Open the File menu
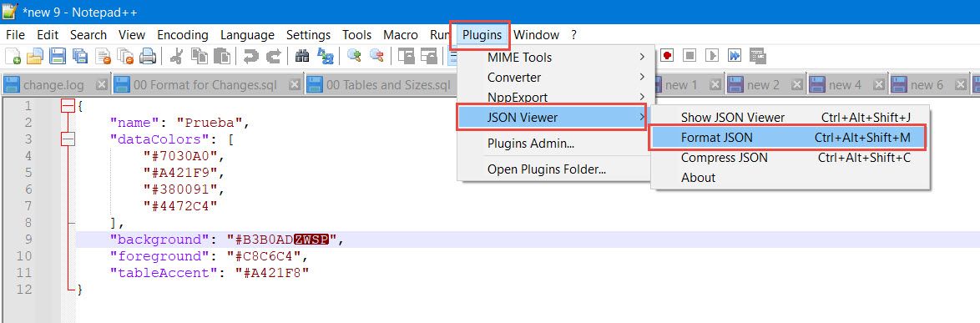The image size is (980, 323). 15,35
